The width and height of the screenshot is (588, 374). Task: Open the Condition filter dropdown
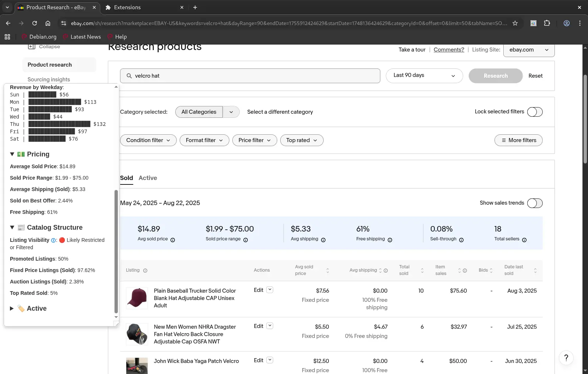tap(148, 140)
